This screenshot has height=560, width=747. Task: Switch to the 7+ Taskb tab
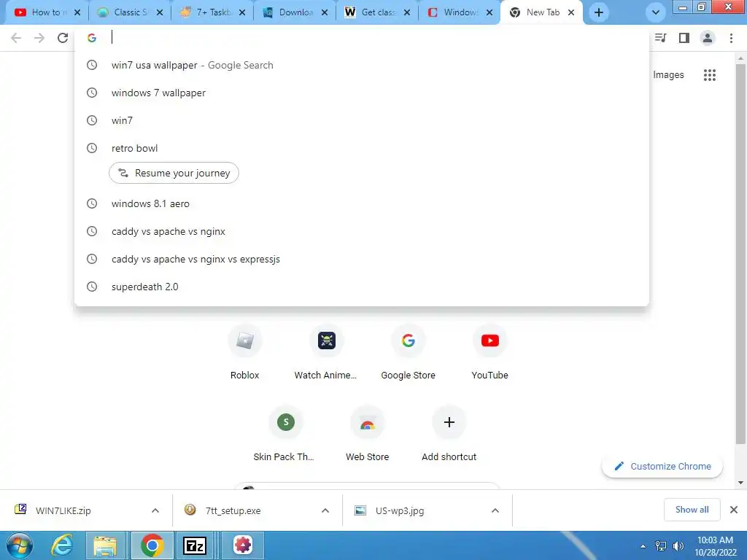pyautogui.click(x=212, y=13)
